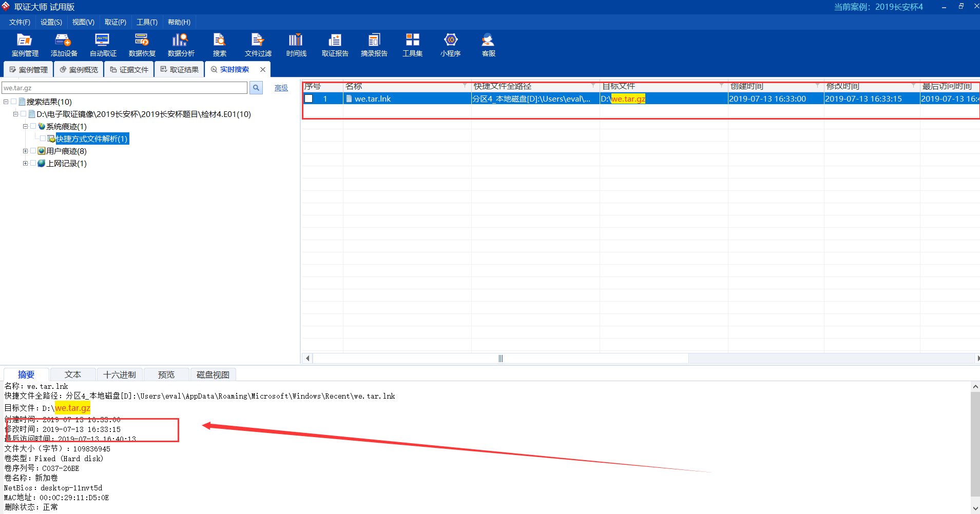Open the 摘录报告 tool
The image size is (980, 514).
[x=374, y=45]
